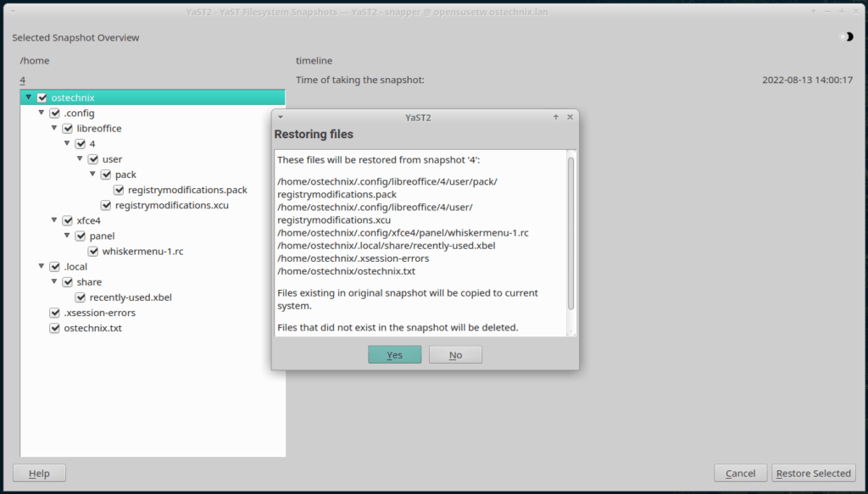Uncheck registrymodifications.xcu
Screen dimensions: 868x494
(x=106, y=205)
